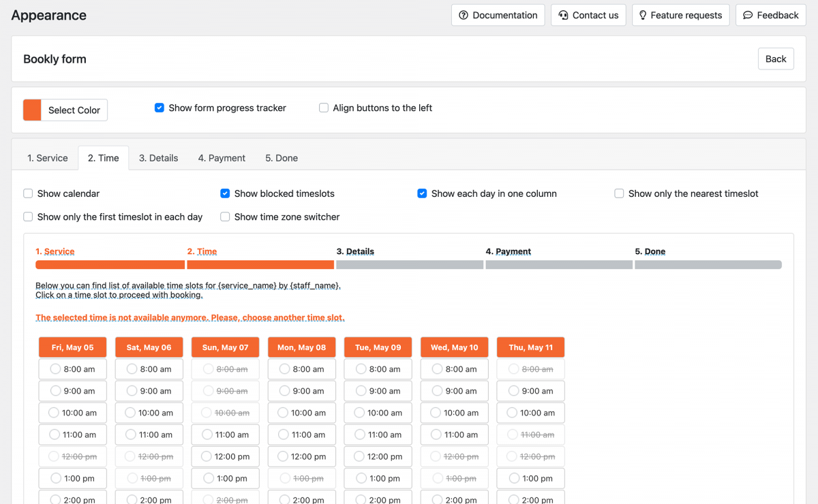
Task: Enable Align buttons to the left
Action: (323, 108)
